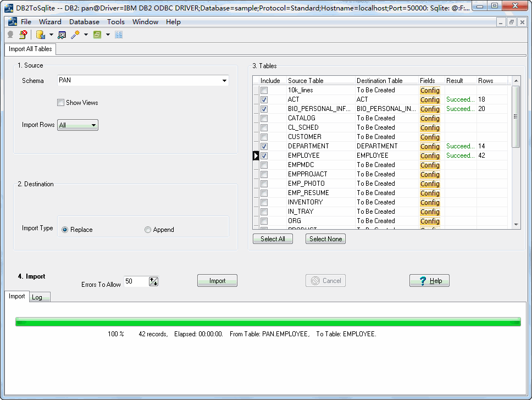Click the Config icon for the CATALOG row
This screenshot has height=400, width=532.
430,118
